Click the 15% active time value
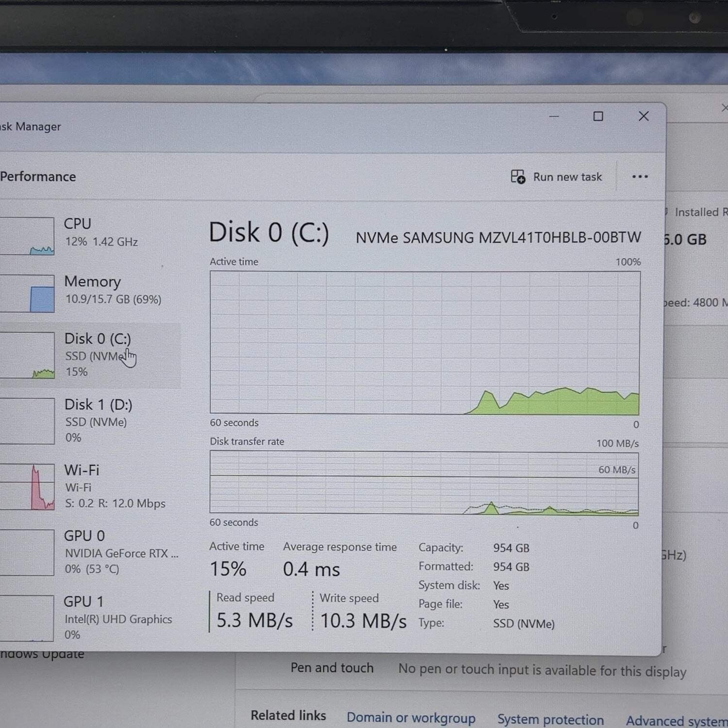728x728 pixels. [x=228, y=569]
